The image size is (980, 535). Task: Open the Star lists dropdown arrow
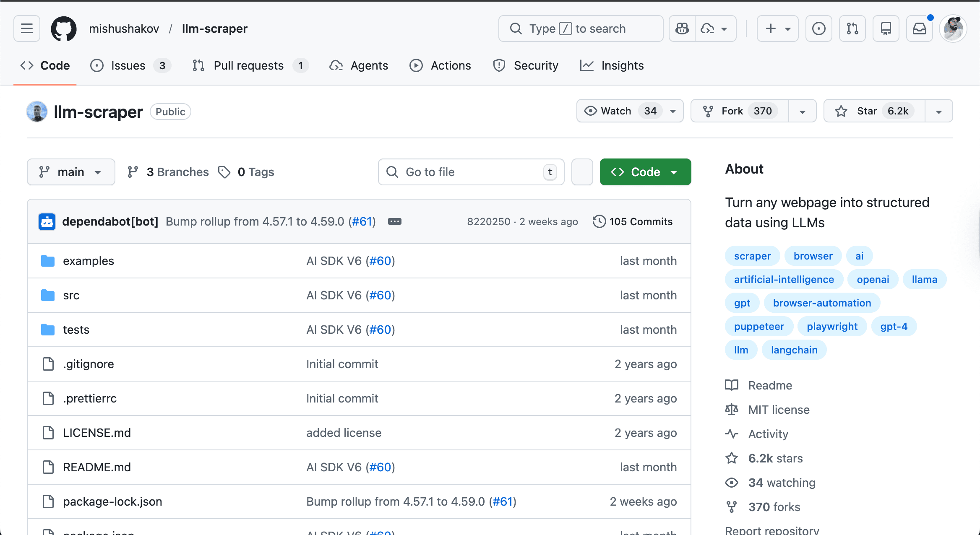[939, 111]
